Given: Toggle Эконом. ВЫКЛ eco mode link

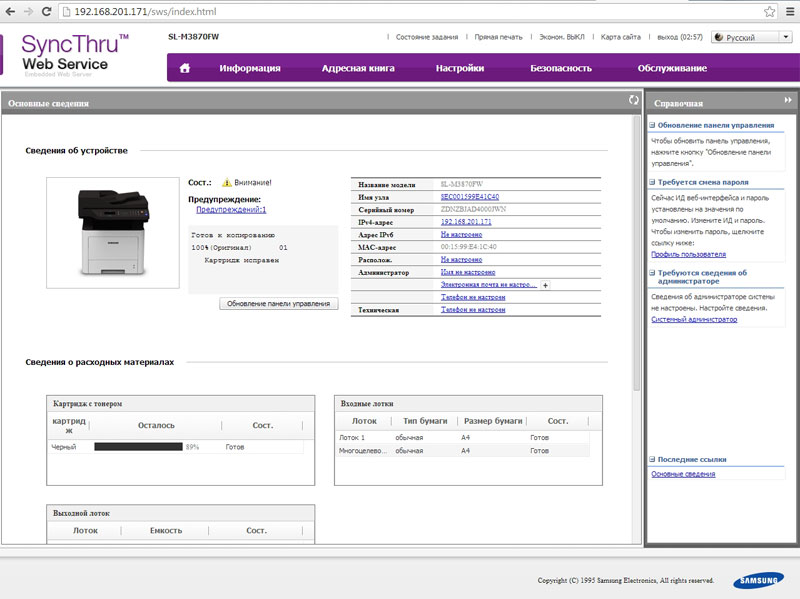Looking at the screenshot, I should 562,37.
